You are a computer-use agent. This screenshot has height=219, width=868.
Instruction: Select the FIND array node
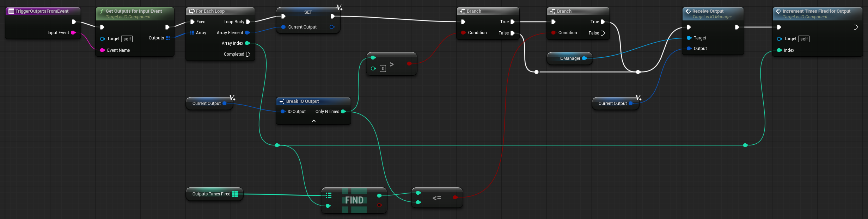[x=354, y=200]
